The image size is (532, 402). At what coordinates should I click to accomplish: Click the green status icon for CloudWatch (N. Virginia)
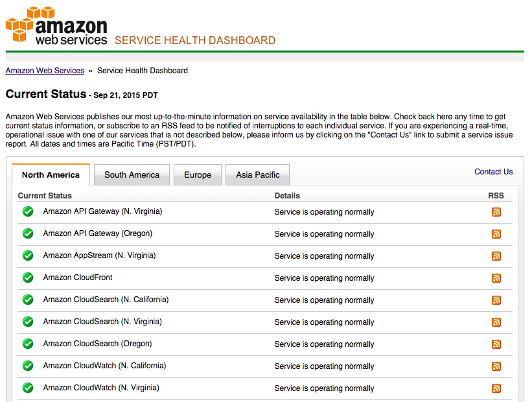(27, 387)
